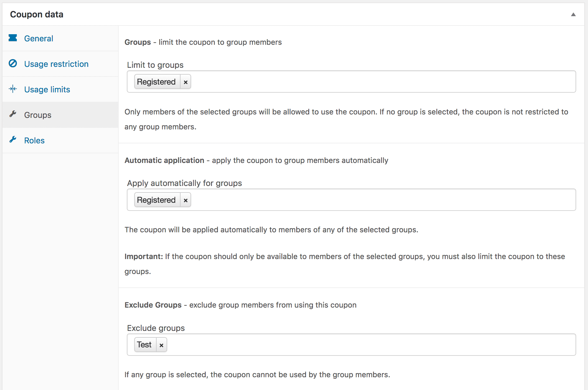Viewport: 588px width, 390px height.
Task: Click the Test tag in Exclude groups
Action: click(144, 345)
